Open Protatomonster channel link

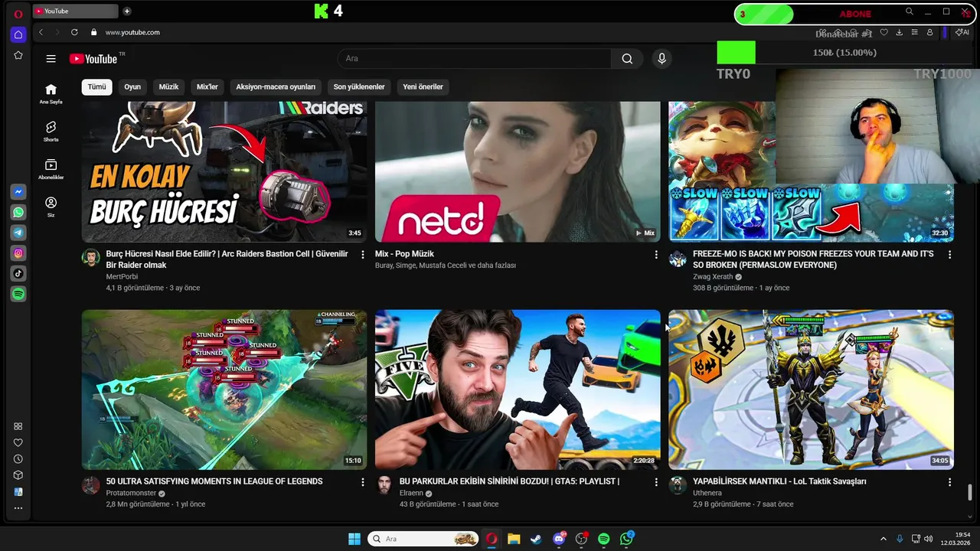pyautogui.click(x=131, y=494)
